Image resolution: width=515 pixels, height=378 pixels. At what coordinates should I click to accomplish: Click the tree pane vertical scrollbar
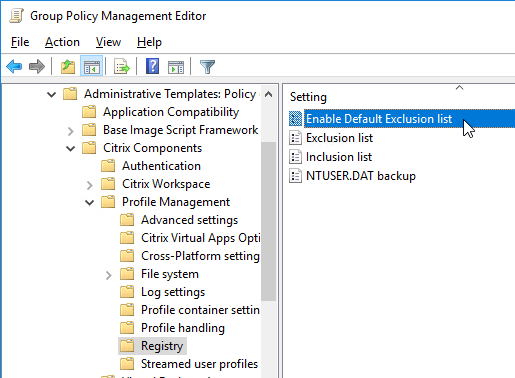coord(268,222)
